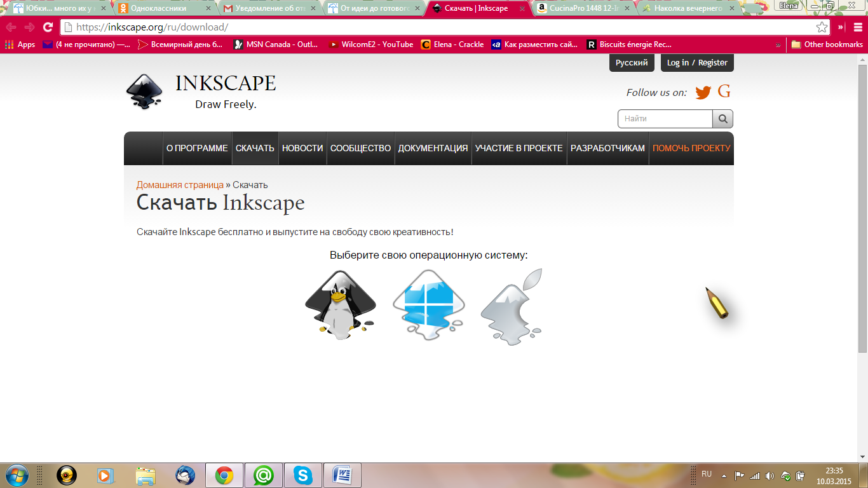The image size is (868, 488).
Task: Click the Inkscape mountain logo
Action: (144, 92)
